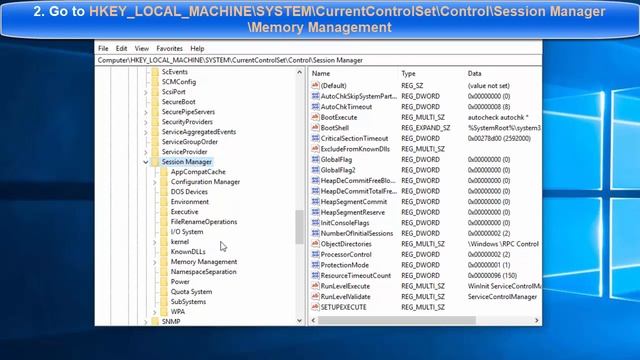Select the ResourceTimeoutCount value name

click(356, 276)
